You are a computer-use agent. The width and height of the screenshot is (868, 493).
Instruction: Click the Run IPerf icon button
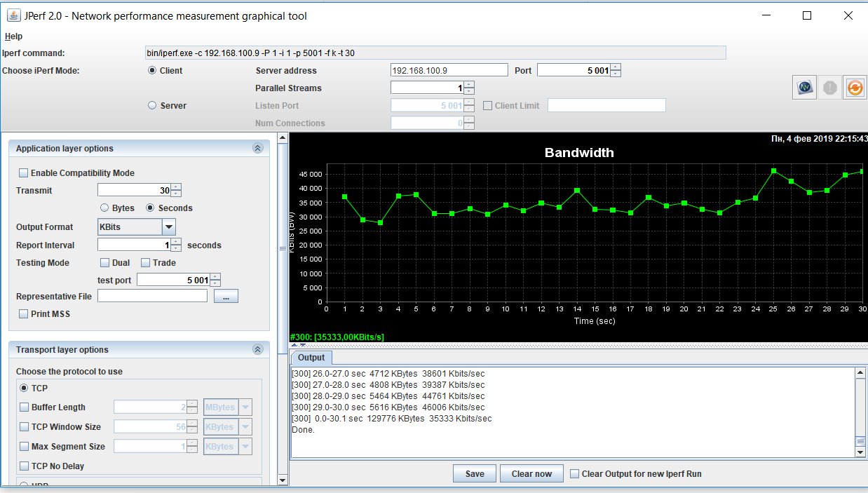(x=805, y=88)
